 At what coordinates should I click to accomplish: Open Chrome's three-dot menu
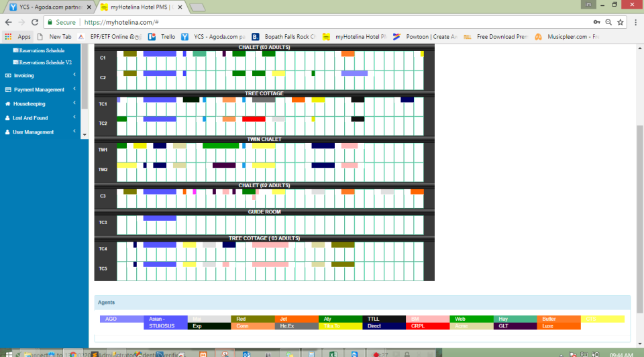635,22
